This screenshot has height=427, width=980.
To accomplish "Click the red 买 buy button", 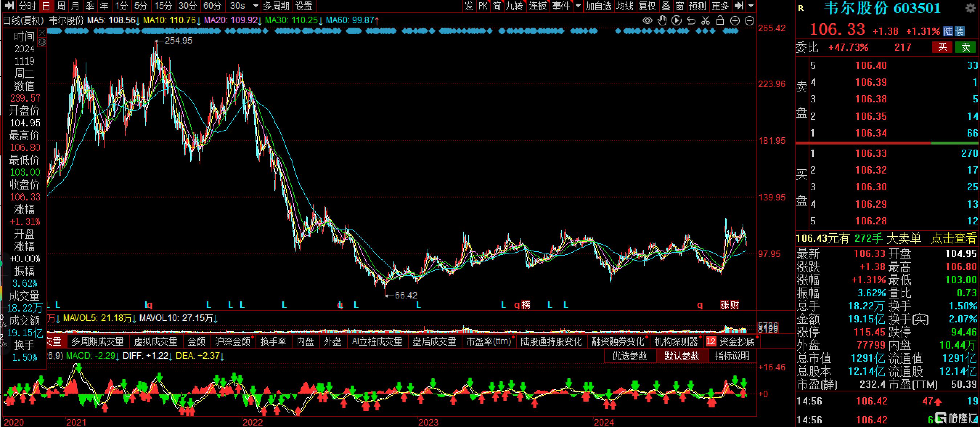I will pos(942,47).
